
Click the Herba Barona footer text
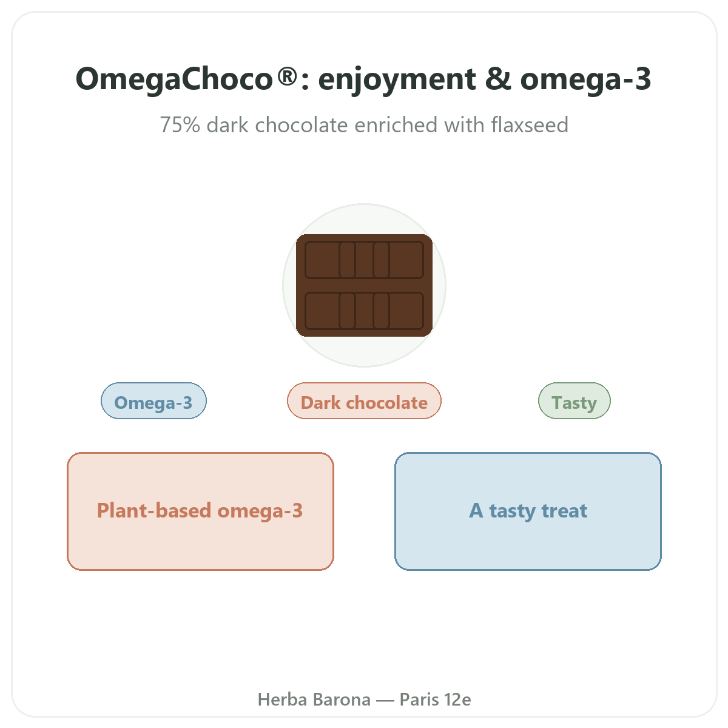(x=314, y=699)
